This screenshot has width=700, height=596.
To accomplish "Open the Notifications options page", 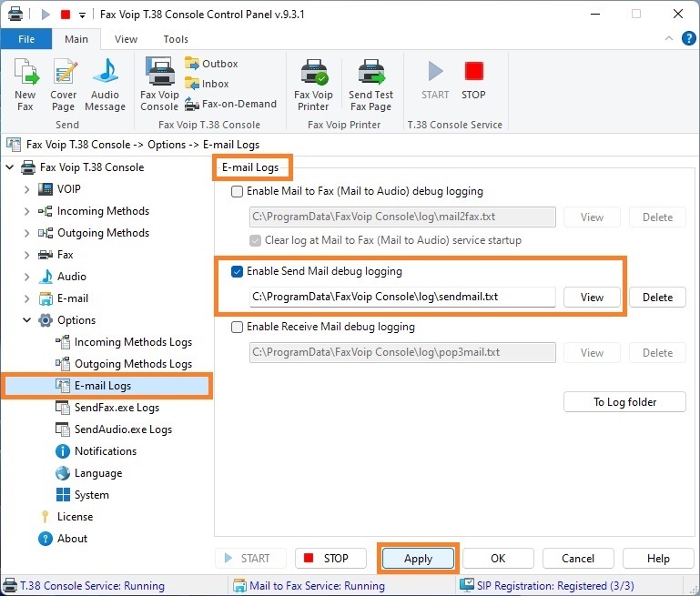I will point(96,451).
